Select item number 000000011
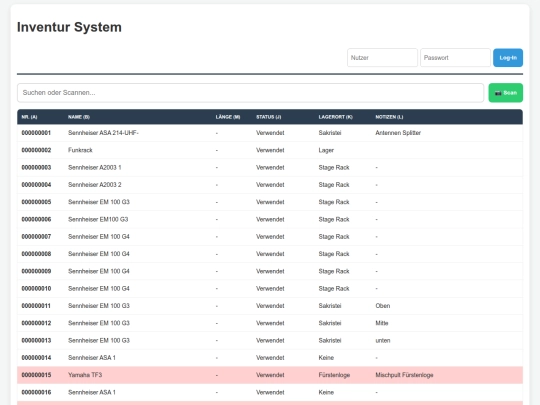Screen dimensions: 540x405 point(36,306)
